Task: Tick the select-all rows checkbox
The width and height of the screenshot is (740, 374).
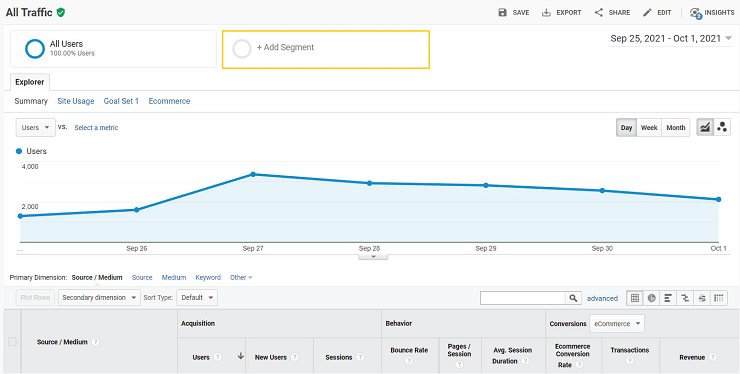Action: click(x=12, y=341)
